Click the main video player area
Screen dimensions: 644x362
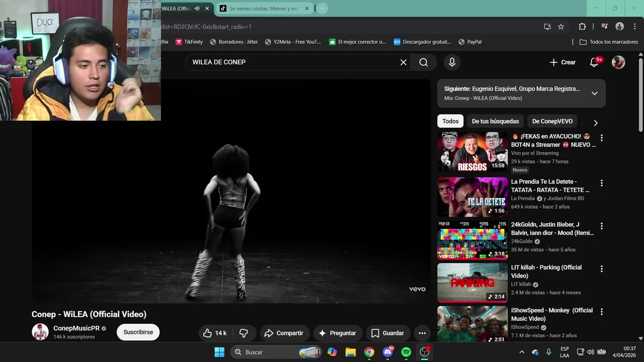coord(231,191)
